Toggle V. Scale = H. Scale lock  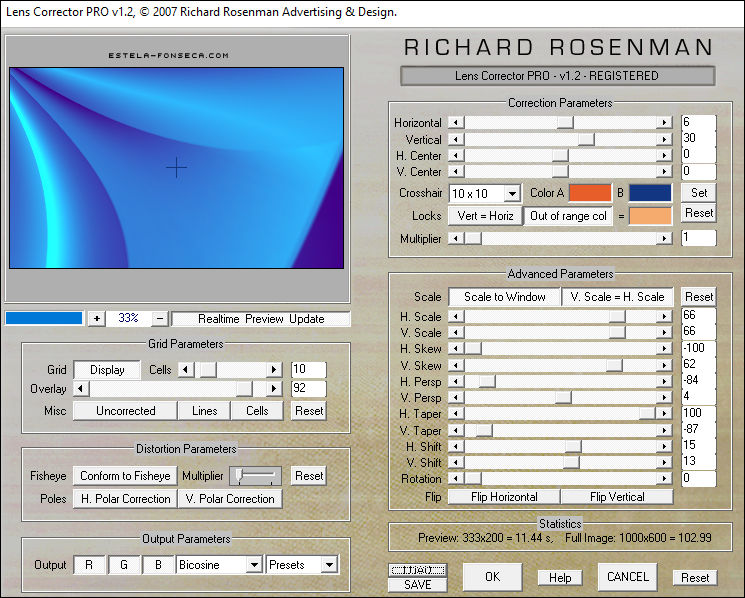617,296
